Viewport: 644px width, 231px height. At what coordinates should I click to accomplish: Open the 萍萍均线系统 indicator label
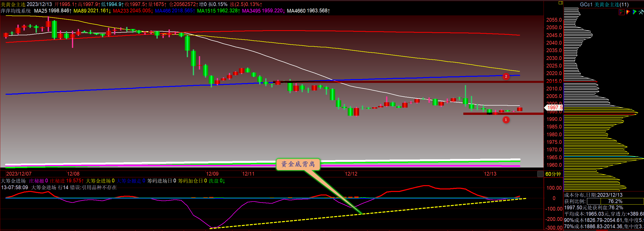coord(16,11)
